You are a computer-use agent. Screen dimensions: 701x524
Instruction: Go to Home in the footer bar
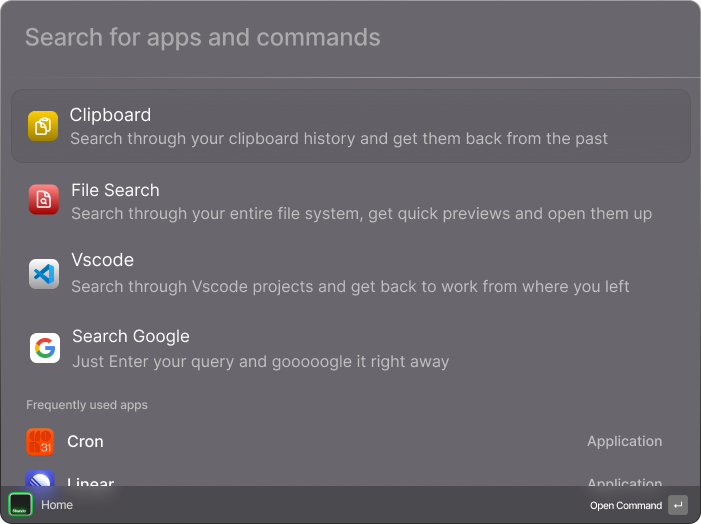[x=57, y=505]
